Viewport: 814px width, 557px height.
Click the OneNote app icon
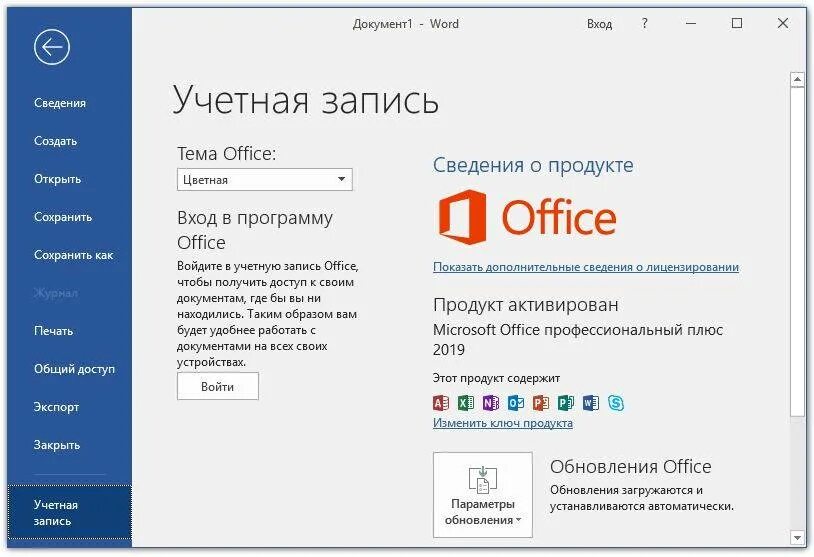click(491, 403)
